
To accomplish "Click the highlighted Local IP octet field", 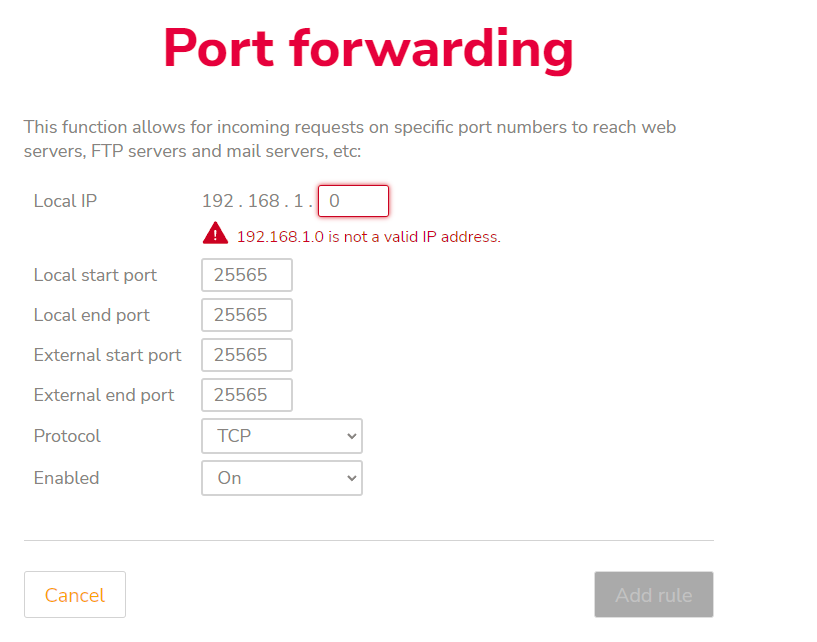I will pos(352,200).
